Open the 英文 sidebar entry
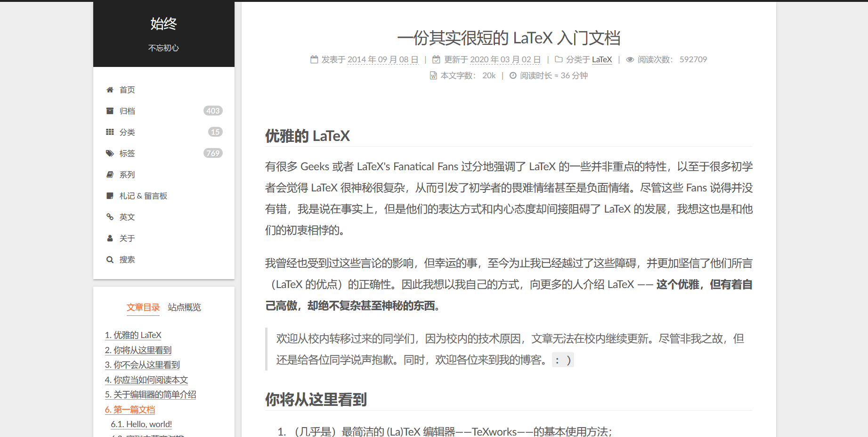868x437 pixels. point(127,217)
